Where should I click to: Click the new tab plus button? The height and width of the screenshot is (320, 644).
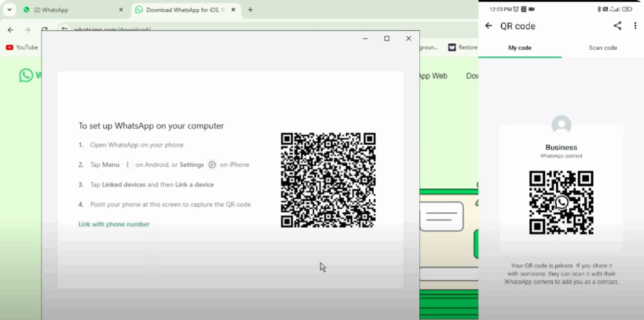click(250, 10)
